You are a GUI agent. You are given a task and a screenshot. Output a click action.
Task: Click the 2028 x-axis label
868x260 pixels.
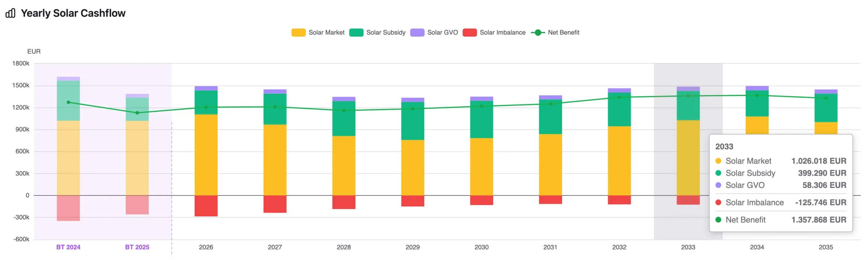[344, 247]
